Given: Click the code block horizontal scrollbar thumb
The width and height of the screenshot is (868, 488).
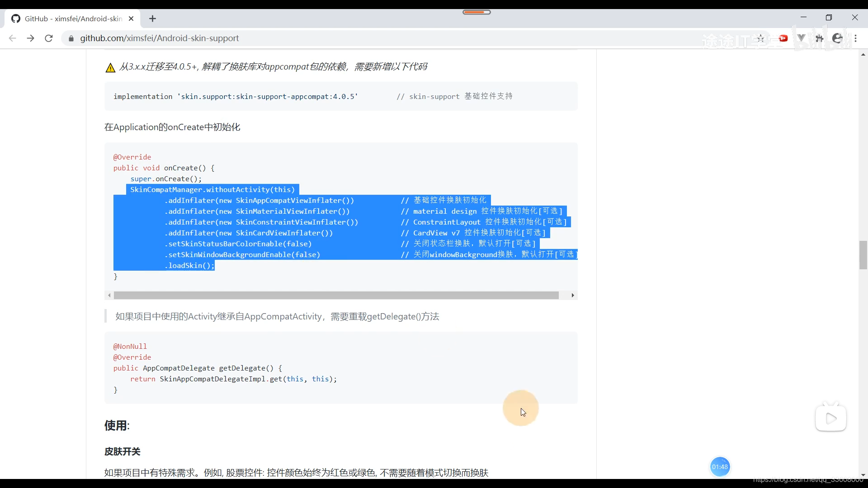Looking at the screenshot, I should (x=336, y=295).
